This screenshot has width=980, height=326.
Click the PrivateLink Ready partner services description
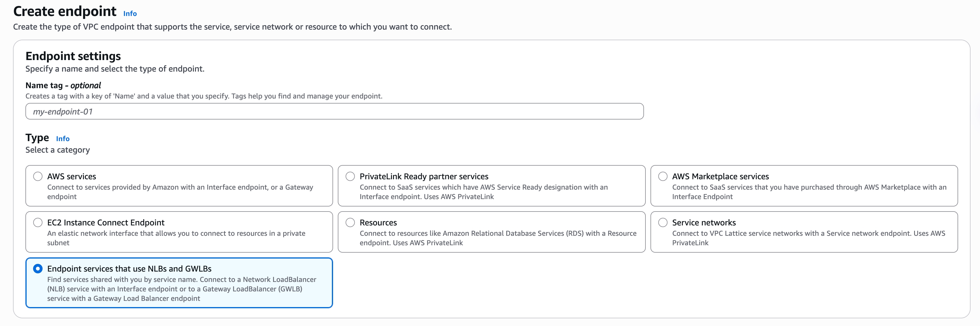pos(483,192)
